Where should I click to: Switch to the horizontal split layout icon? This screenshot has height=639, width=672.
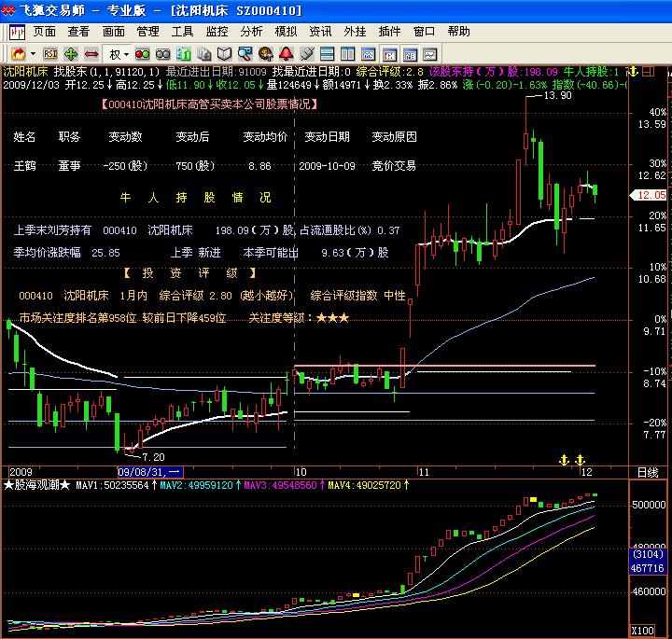[x=327, y=54]
